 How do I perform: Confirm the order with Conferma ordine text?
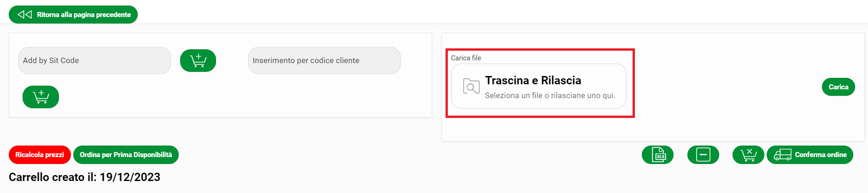coord(821,155)
